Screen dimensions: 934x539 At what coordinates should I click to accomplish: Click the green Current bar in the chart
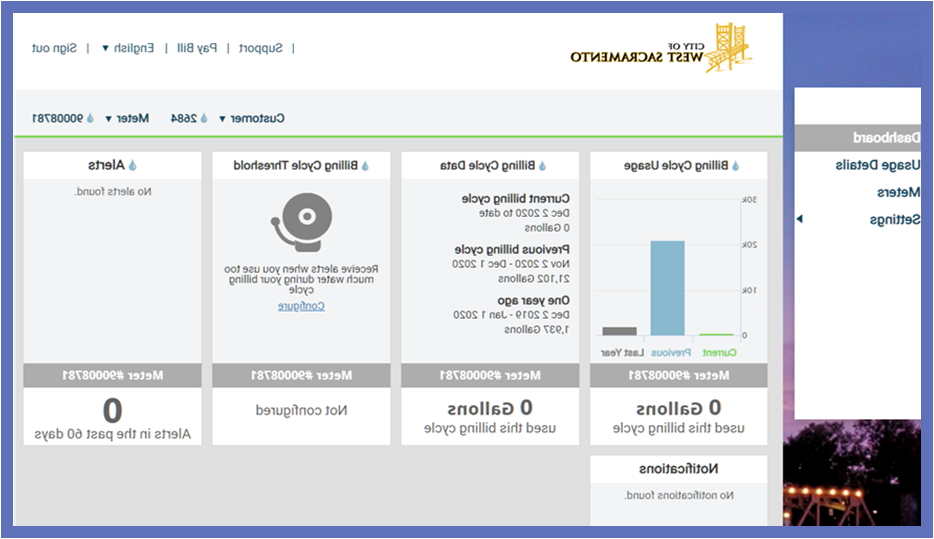click(x=716, y=334)
